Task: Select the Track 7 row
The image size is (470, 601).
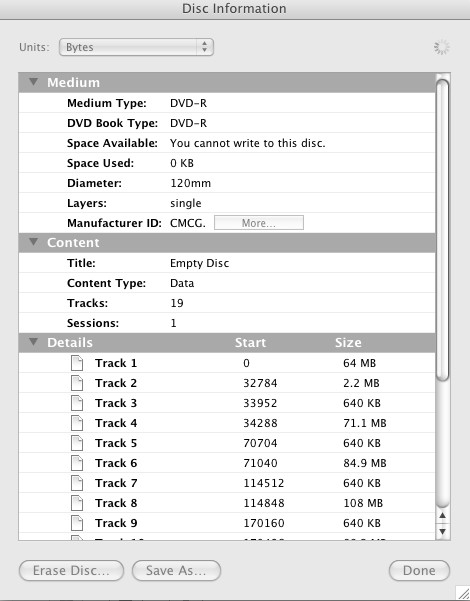Action: [x=227, y=483]
